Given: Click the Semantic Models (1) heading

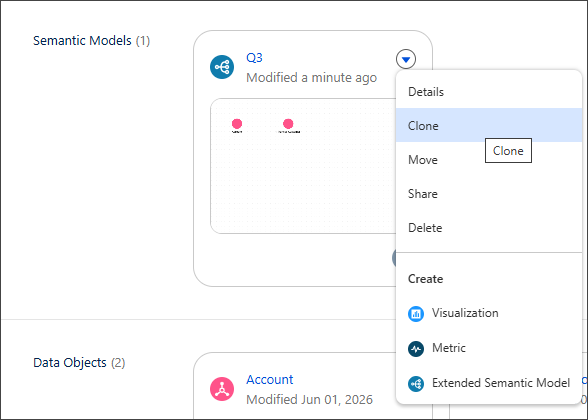Looking at the screenshot, I should (x=92, y=40).
